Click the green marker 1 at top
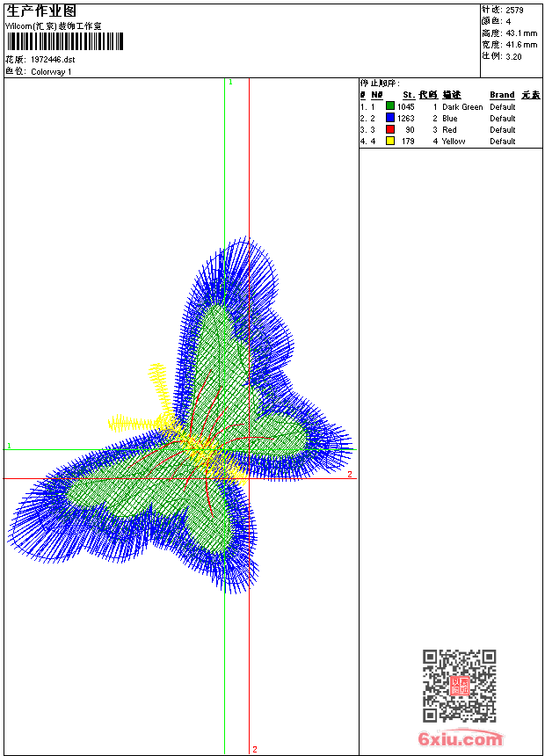Screen dimensions: 545x756 (230, 82)
